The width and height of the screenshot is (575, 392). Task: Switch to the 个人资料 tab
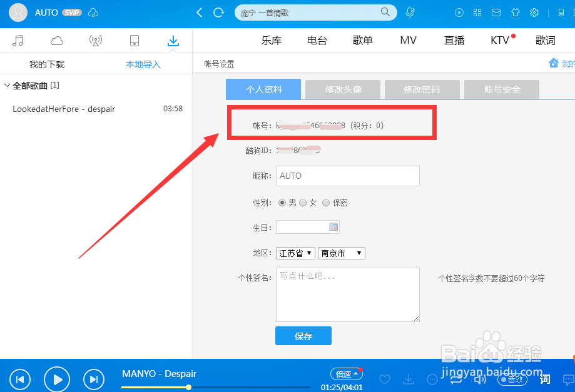(263, 89)
